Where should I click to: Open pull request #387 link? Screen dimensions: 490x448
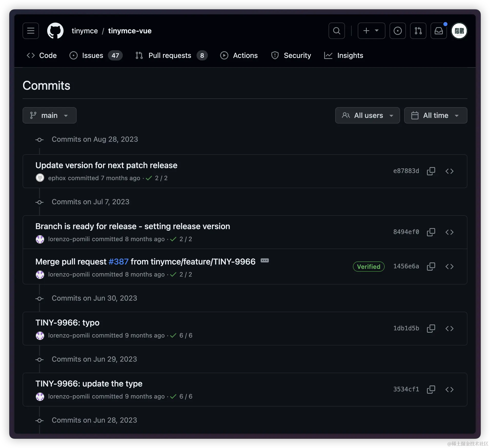pyautogui.click(x=118, y=262)
